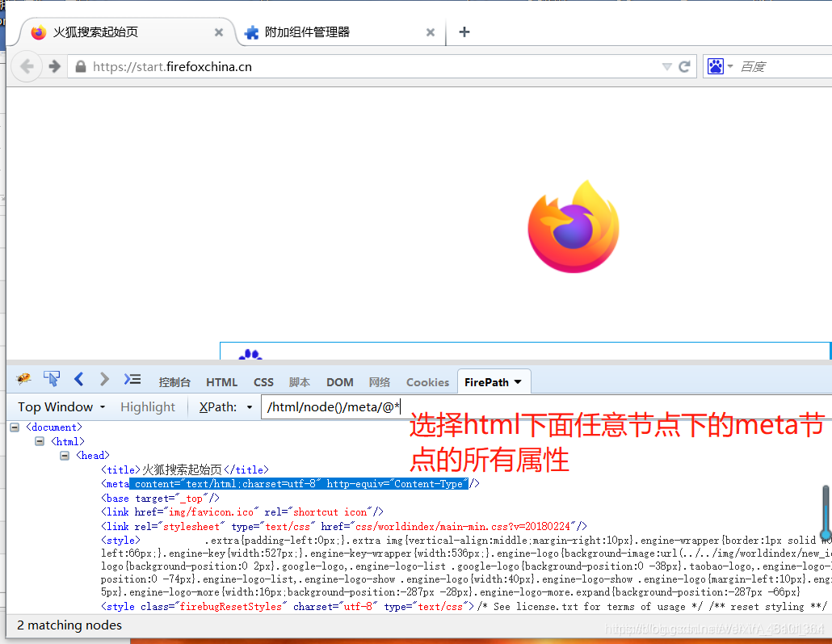Open the Cookies panel tab

[x=427, y=382]
